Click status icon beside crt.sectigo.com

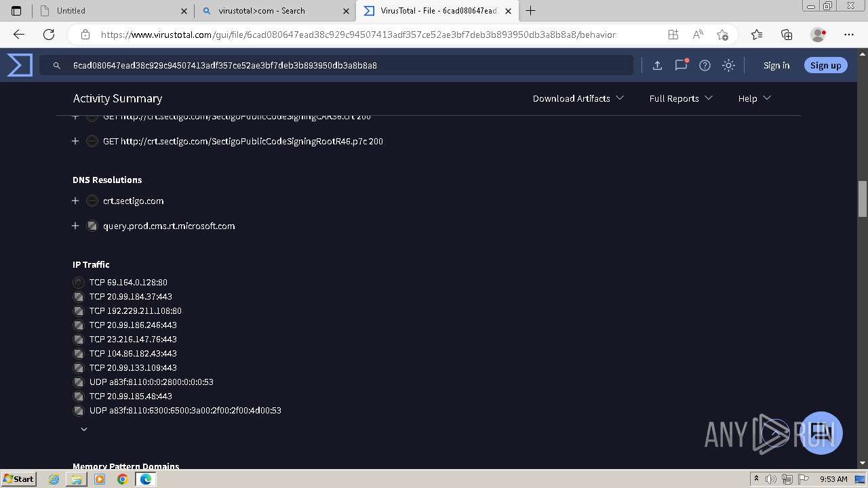coord(92,201)
